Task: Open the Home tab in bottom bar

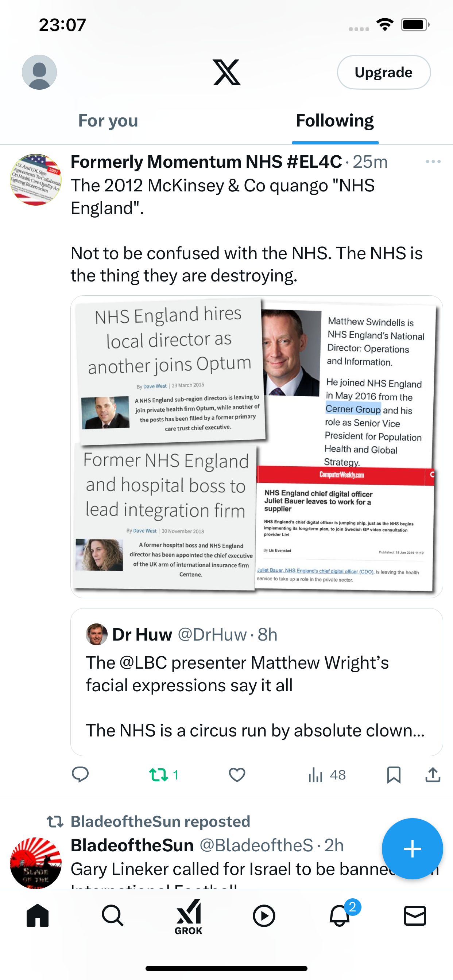Action: point(38,915)
